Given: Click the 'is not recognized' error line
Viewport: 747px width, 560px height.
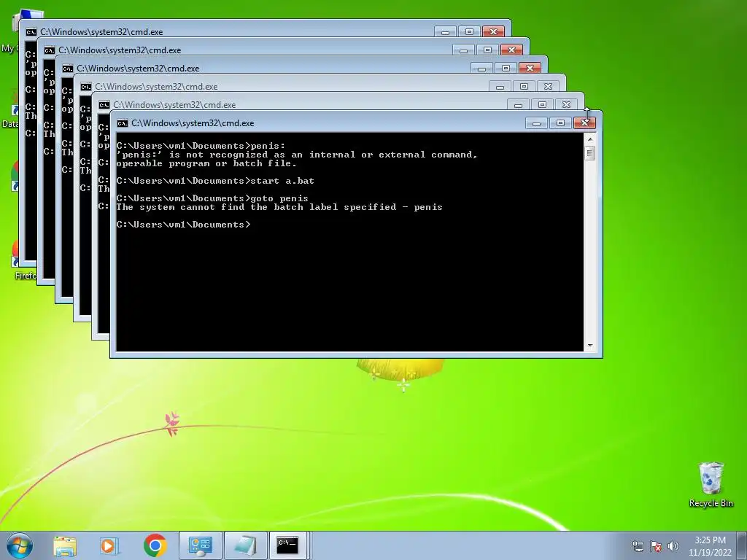Looking at the screenshot, I should tap(297, 155).
